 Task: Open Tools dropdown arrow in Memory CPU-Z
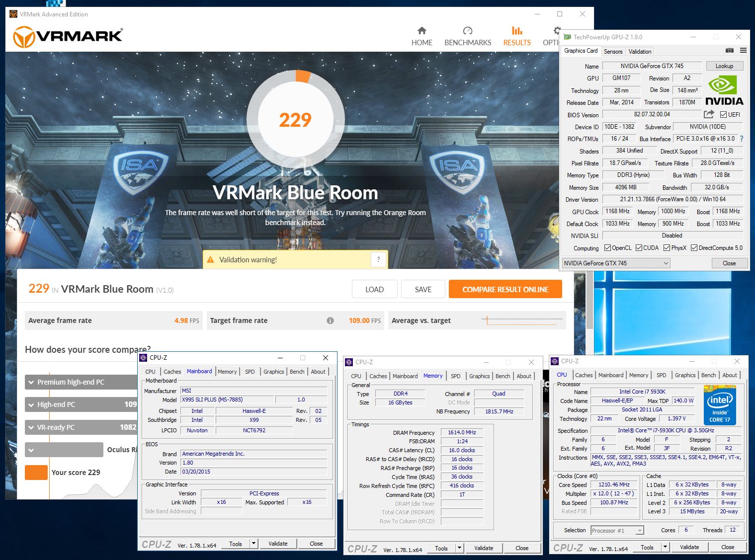coord(460,548)
